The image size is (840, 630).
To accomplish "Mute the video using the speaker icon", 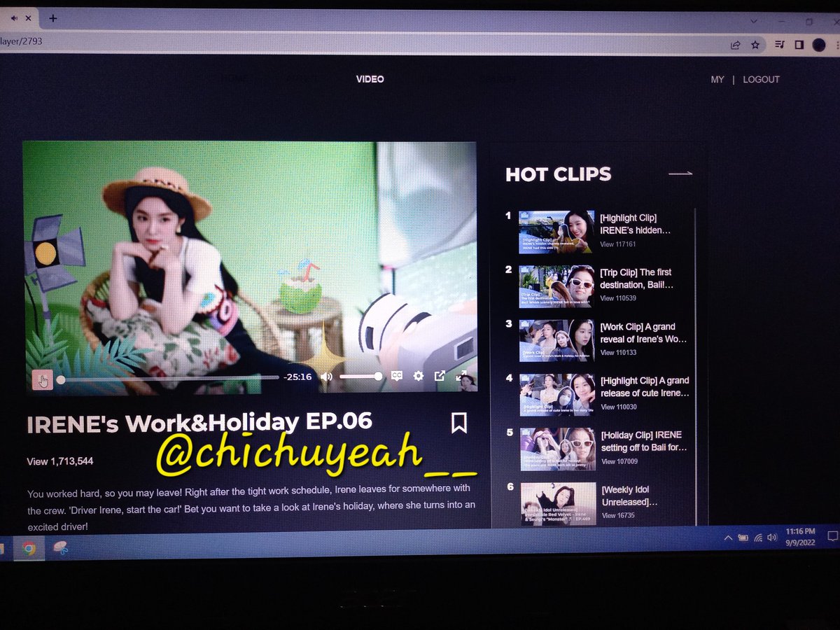I will pos(326,377).
